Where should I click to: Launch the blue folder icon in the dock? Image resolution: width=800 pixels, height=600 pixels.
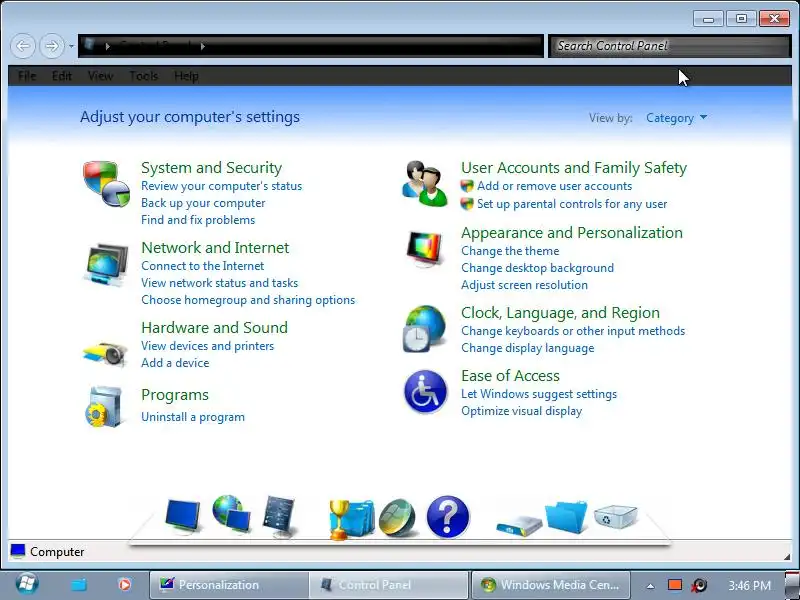pos(566,517)
